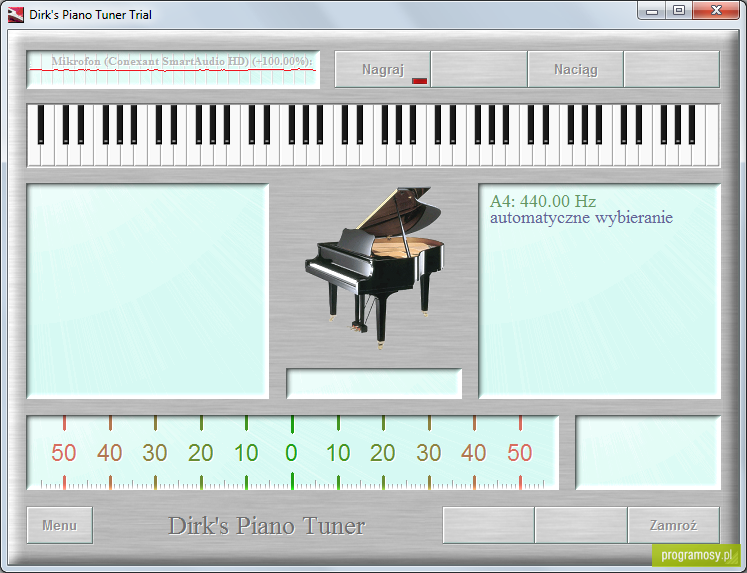
Task: Click the A4: 440.00 Hz text
Action: tap(543, 201)
